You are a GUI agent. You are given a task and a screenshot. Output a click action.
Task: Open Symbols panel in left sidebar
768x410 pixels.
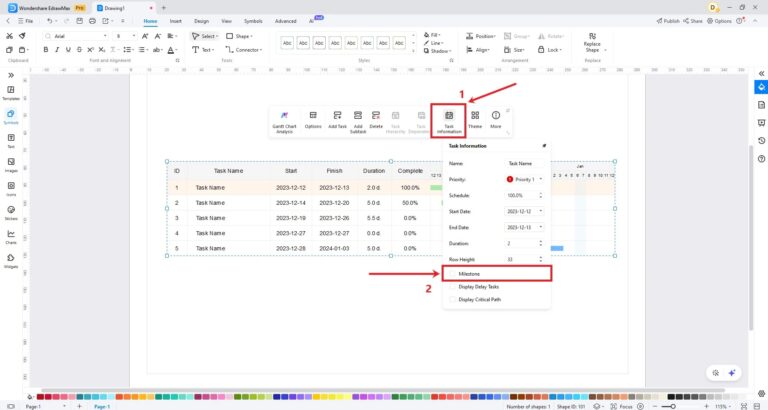click(x=11, y=117)
